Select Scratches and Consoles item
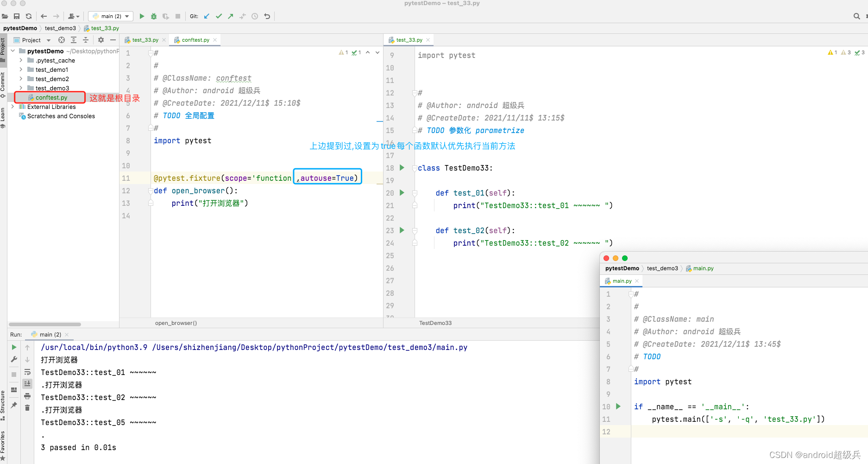Viewport: 868px width, 464px height. [x=61, y=116]
